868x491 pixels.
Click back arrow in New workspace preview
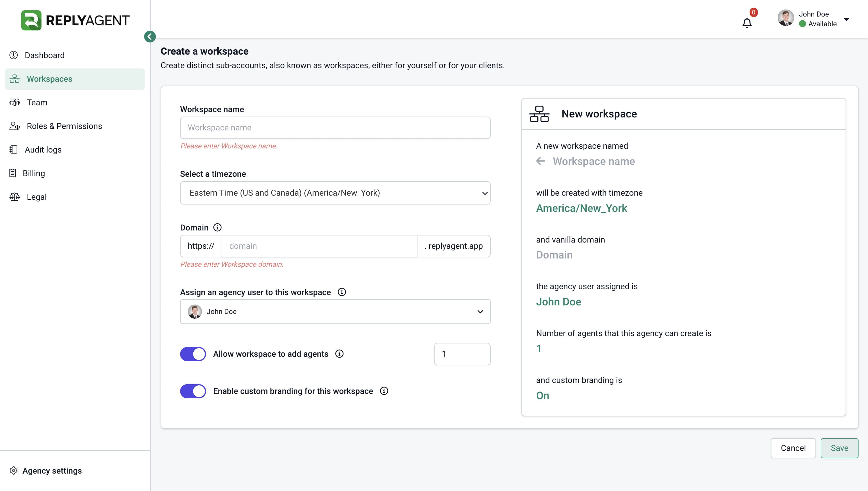pos(541,161)
